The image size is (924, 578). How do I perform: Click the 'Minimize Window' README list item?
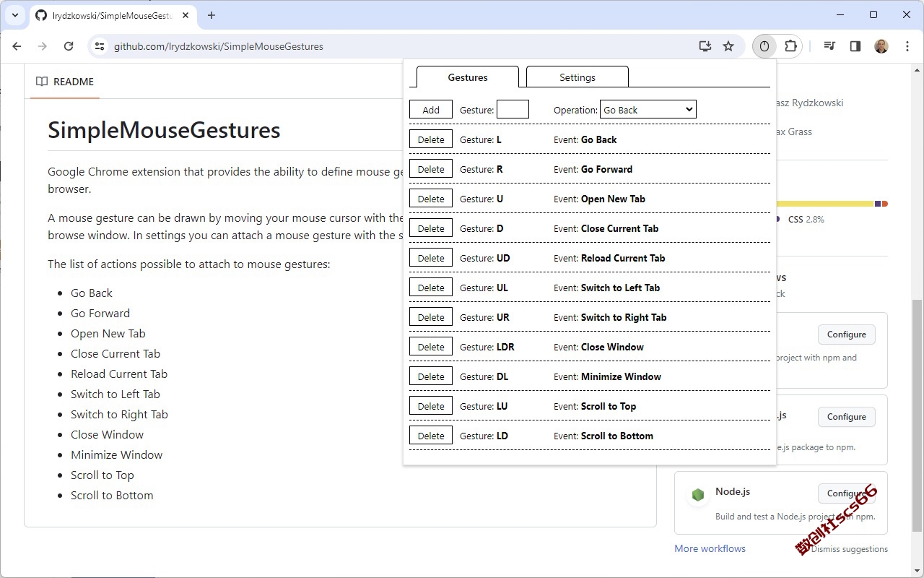[x=116, y=454]
